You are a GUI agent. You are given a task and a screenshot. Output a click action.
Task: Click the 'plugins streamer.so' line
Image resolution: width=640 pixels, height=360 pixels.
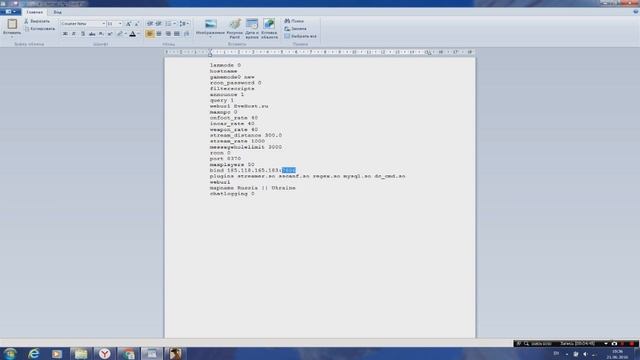tap(307, 176)
